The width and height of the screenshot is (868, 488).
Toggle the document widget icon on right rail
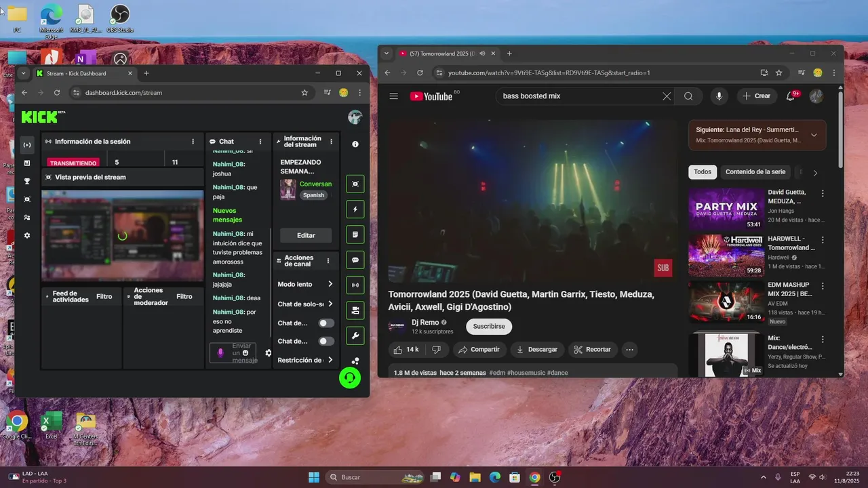[x=355, y=235]
